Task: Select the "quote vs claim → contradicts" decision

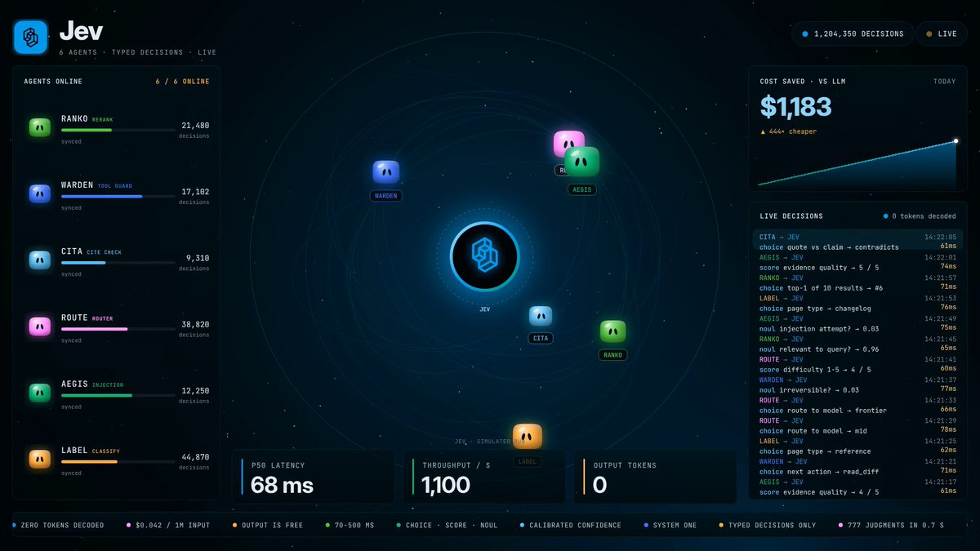Action: coord(857,242)
